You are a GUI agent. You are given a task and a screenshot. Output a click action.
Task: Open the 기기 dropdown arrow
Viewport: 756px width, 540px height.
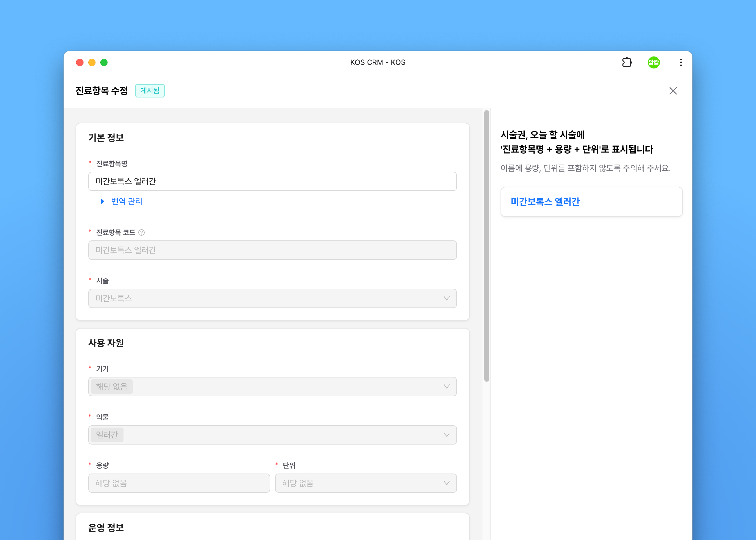click(446, 386)
